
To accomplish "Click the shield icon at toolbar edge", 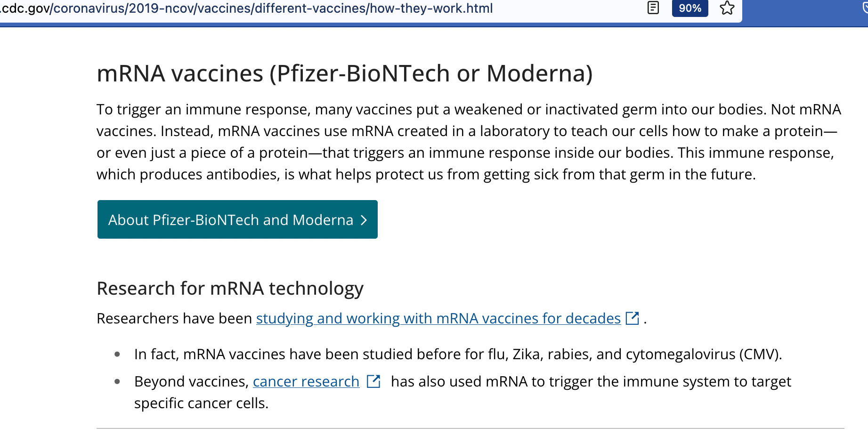I will [864, 8].
